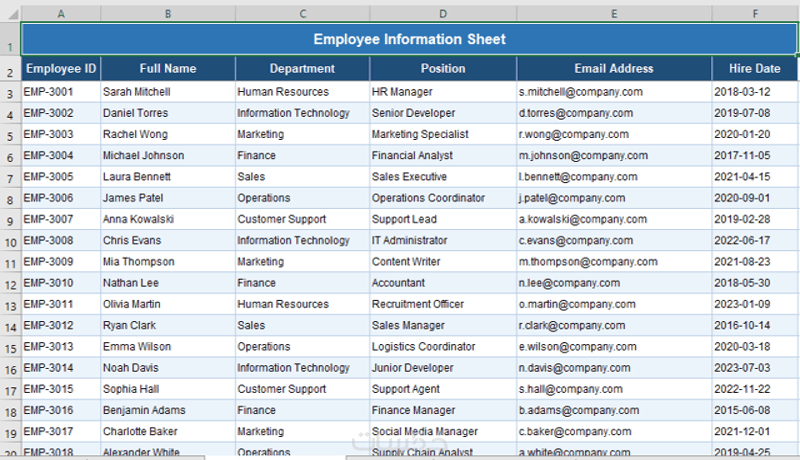The image size is (800, 460).
Task: Select the name Sarah Mitchell
Action: click(168, 92)
